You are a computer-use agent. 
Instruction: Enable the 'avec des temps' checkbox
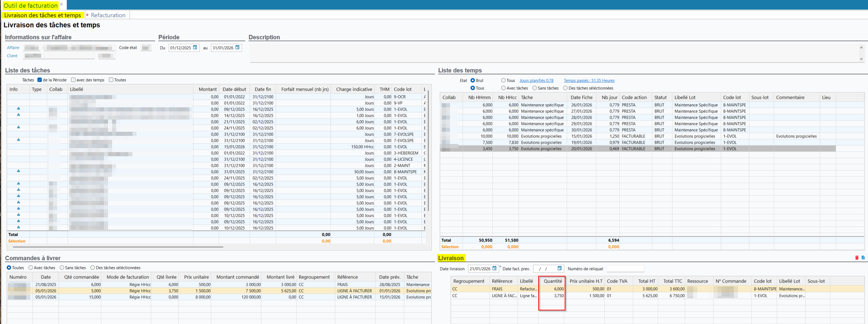(x=73, y=80)
